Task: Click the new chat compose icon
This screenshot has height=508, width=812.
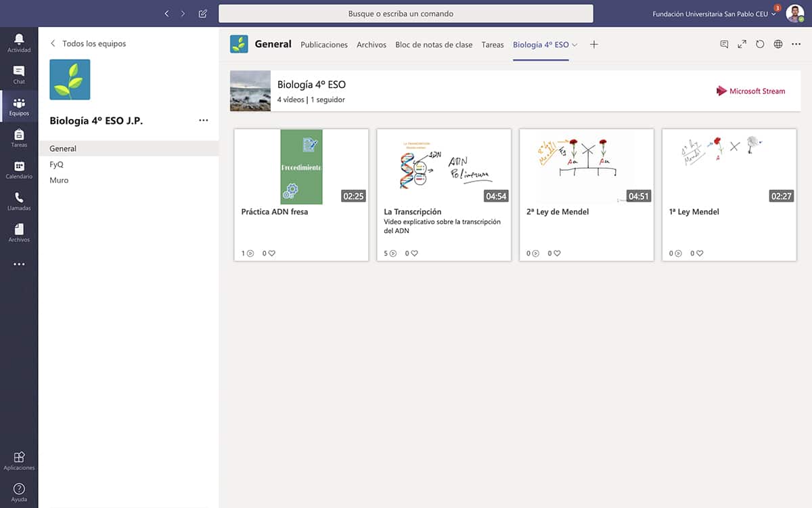Action: tap(203, 14)
